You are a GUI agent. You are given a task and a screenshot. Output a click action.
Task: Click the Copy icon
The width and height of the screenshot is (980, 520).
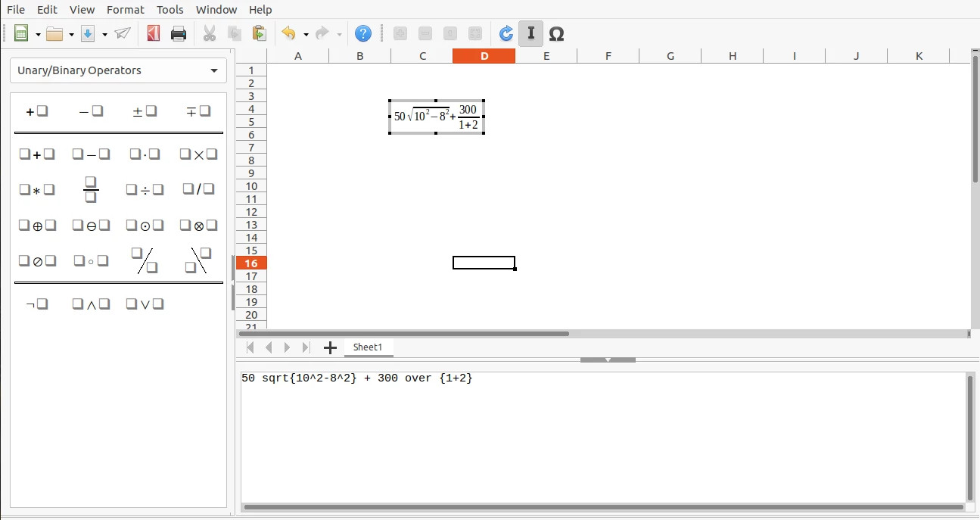(x=235, y=33)
